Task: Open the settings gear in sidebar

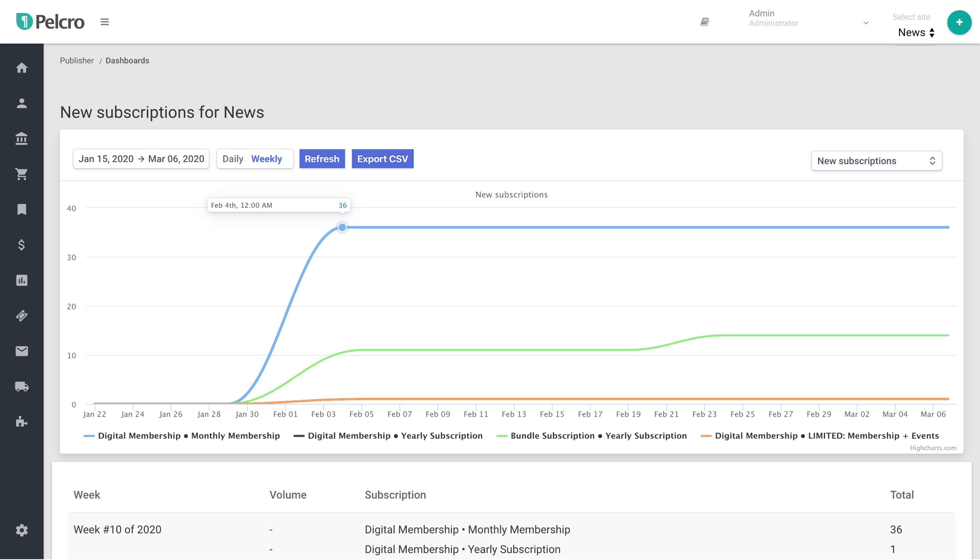Action: pyautogui.click(x=22, y=530)
